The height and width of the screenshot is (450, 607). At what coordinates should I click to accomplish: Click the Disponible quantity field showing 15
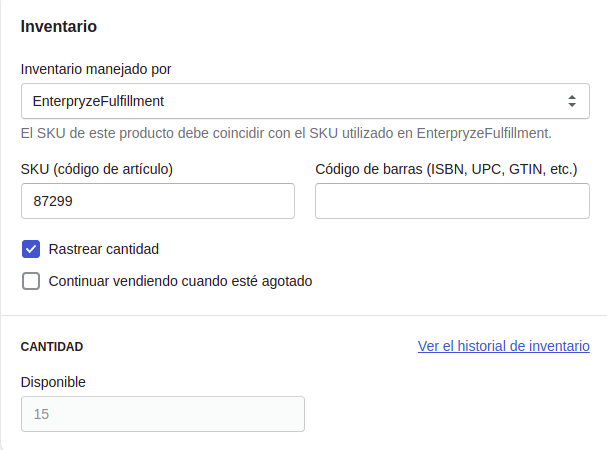162,414
